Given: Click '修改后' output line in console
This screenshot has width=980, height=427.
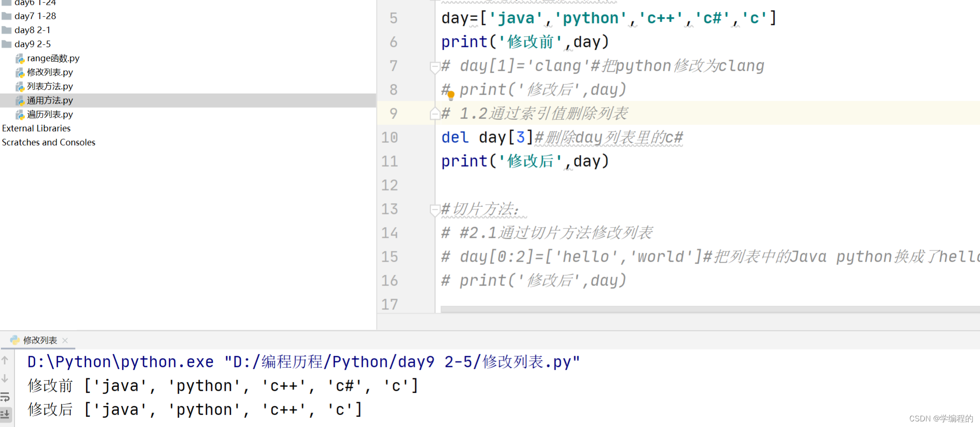Looking at the screenshot, I should (x=195, y=410).
